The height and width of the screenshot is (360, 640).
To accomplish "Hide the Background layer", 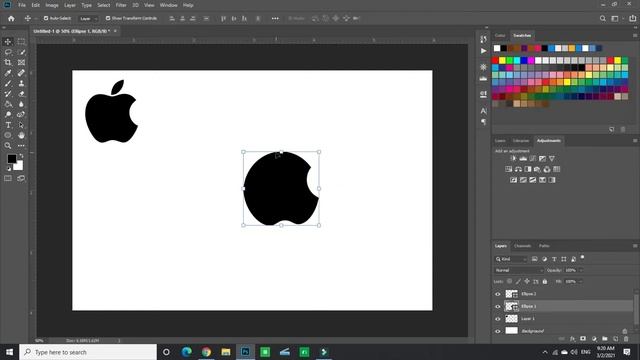I will click(498, 331).
